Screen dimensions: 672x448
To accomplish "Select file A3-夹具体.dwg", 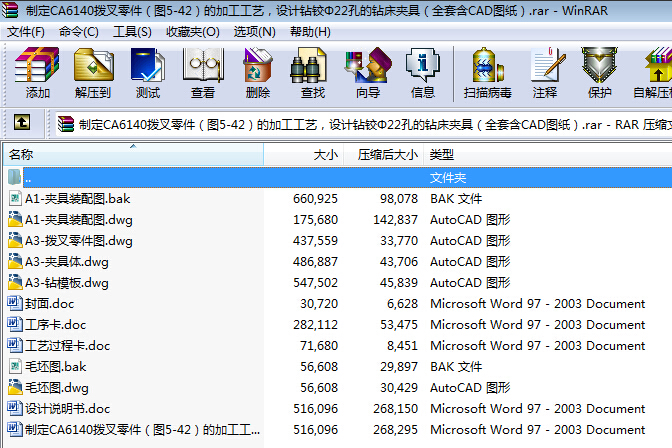I will [66, 262].
